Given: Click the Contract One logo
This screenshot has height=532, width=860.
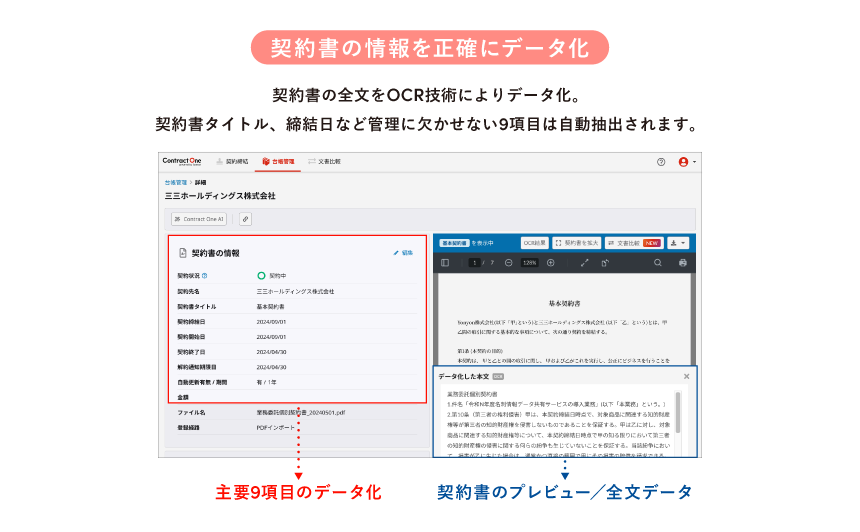Looking at the screenshot, I should pos(182,161).
